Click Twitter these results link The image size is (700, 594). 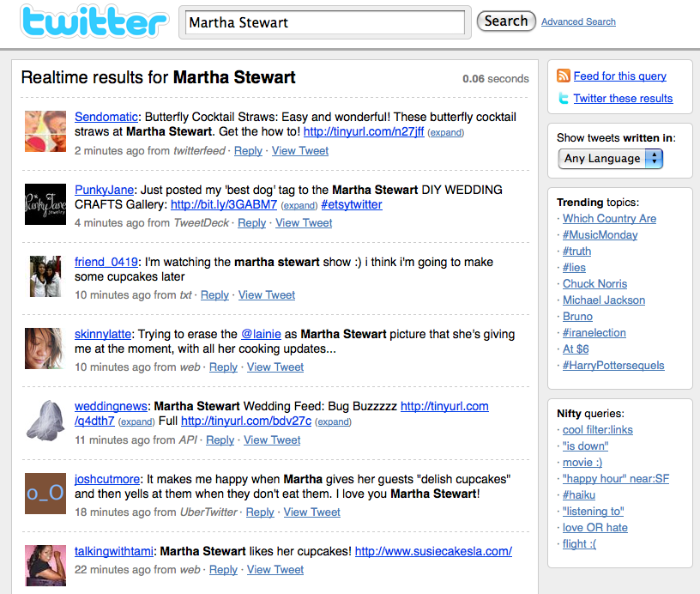pyautogui.click(x=623, y=98)
